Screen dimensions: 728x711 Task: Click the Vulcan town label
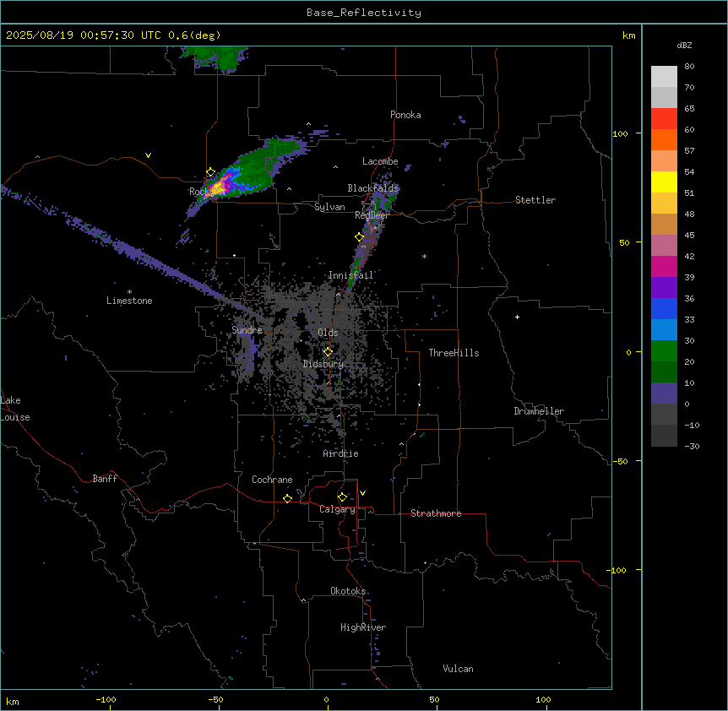click(459, 669)
